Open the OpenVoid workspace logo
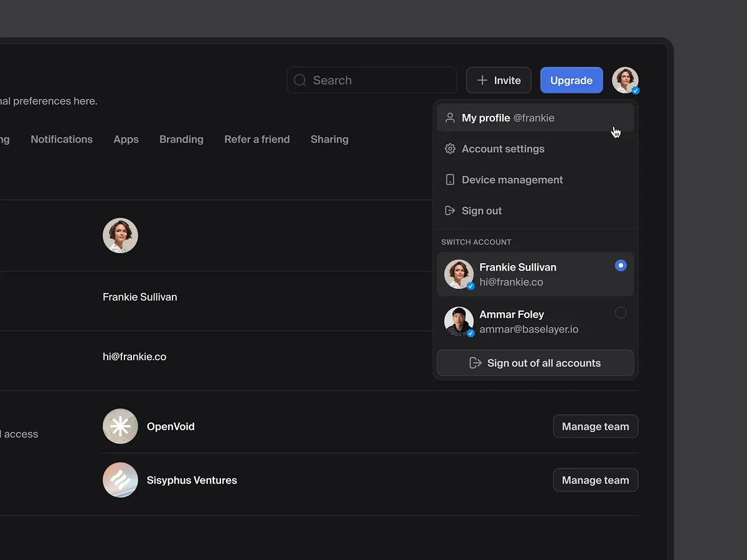Viewport: 747px width, 560px height. pyautogui.click(x=120, y=426)
